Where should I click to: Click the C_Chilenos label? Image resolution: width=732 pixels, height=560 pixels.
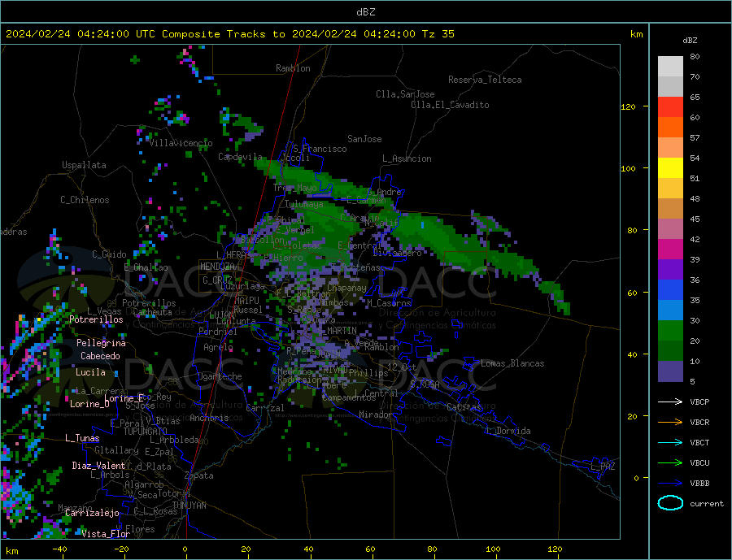[x=85, y=200]
